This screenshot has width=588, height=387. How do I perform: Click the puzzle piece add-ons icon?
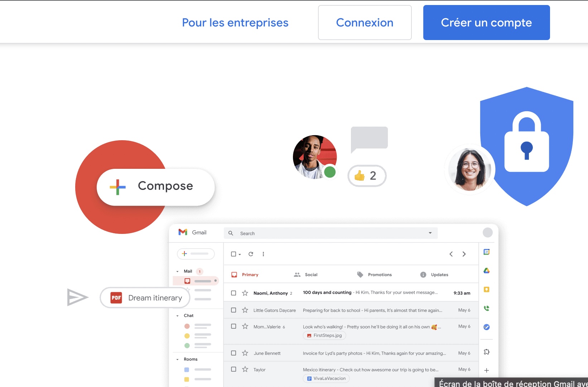[487, 352]
